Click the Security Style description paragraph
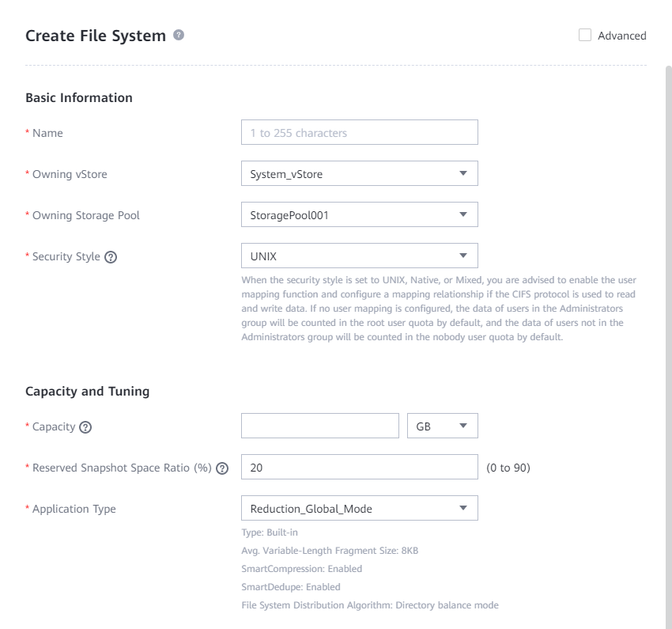Screen dimensions: 672x629 click(439, 309)
